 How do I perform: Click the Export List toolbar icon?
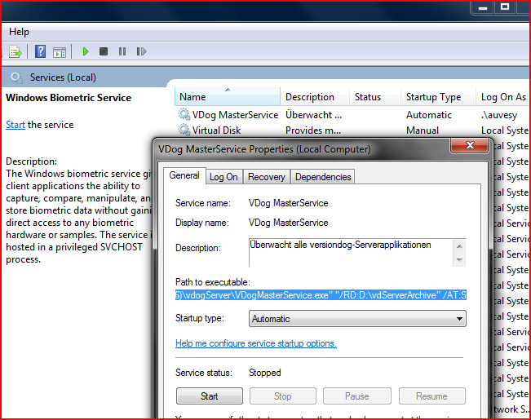15,51
